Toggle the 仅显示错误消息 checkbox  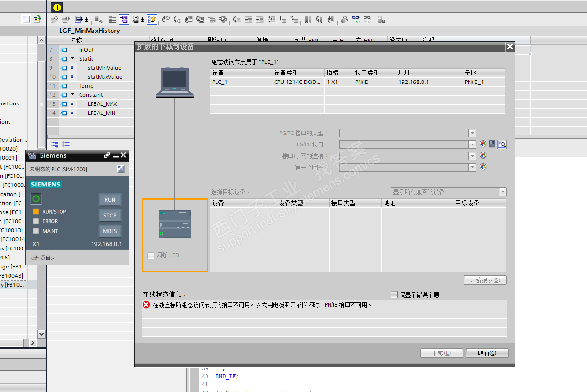[x=394, y=295]
